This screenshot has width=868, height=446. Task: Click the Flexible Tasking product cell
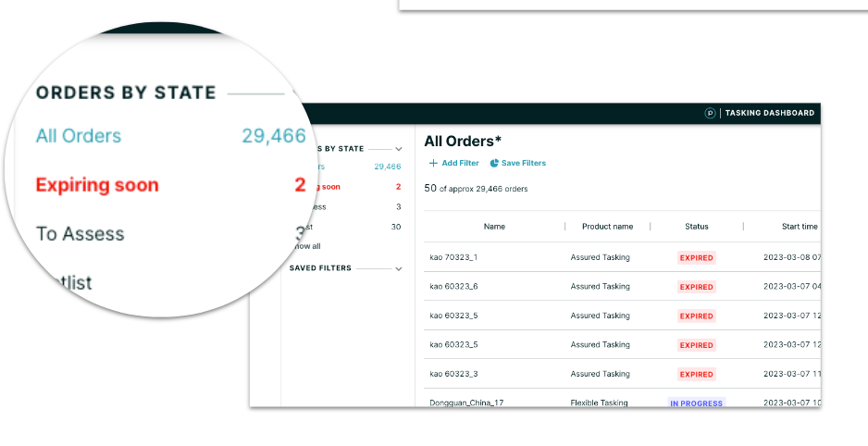click(599, 403)
